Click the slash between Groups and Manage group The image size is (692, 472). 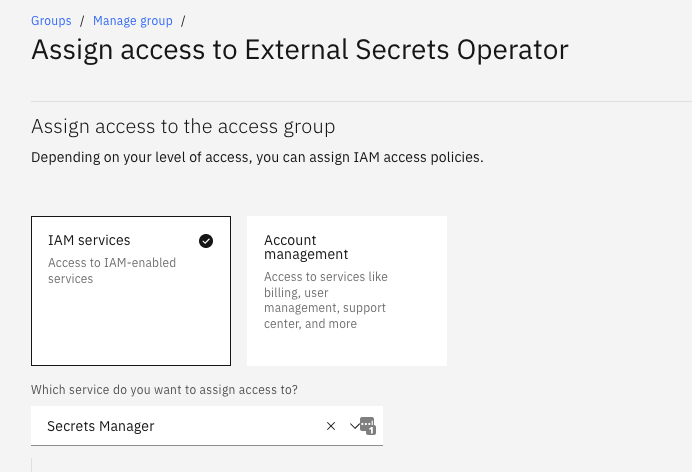pos(82,21)
